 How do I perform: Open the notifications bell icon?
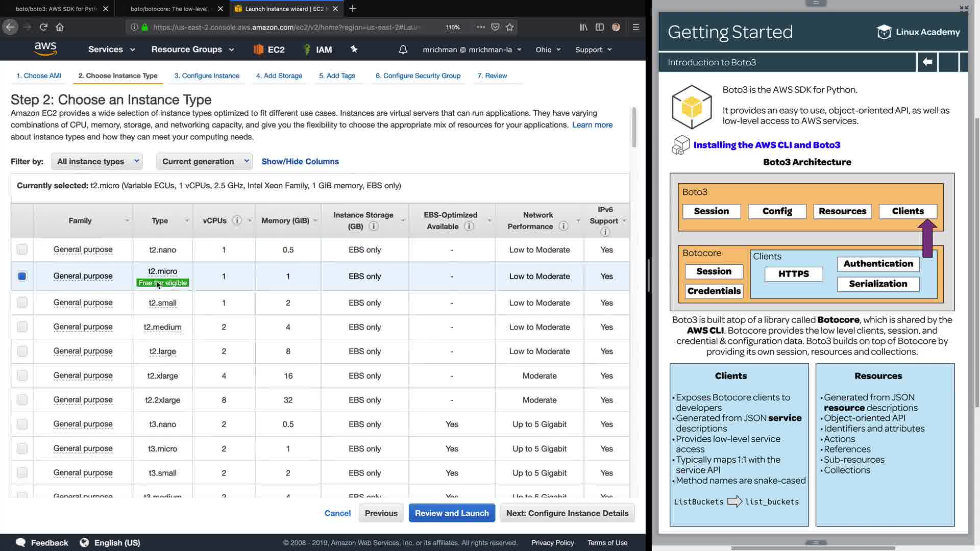click(x=403, y=49)
